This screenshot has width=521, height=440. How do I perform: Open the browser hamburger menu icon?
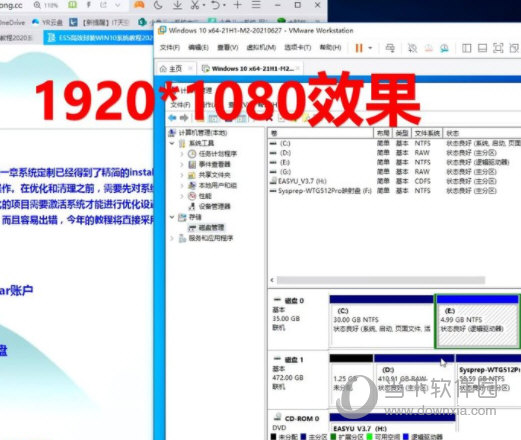(256, 5)
